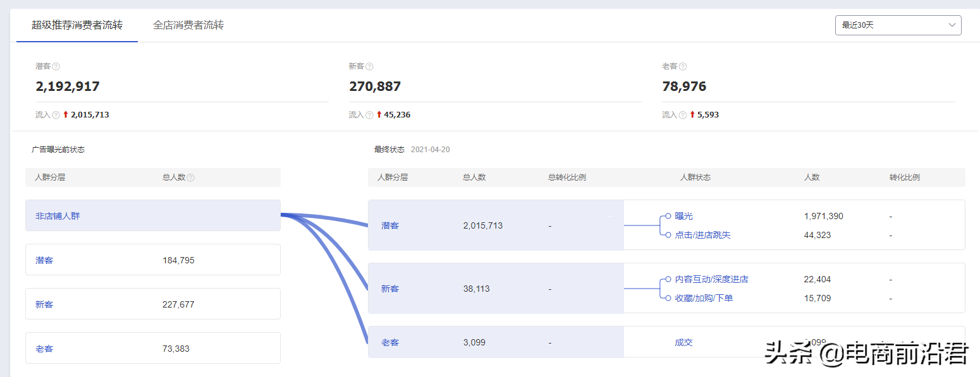Viewport: 980px width, 377px height.
Task: Select the 超级推荐消费者流转 tab
Action: [x=77, y=25]
